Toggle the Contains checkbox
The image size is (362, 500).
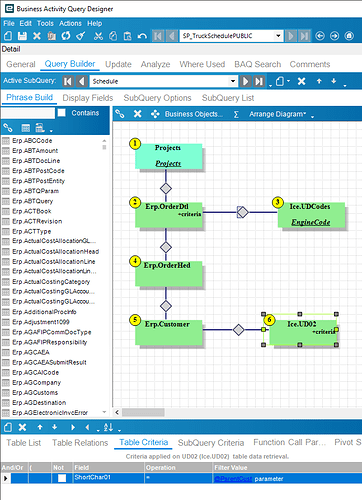62,113
